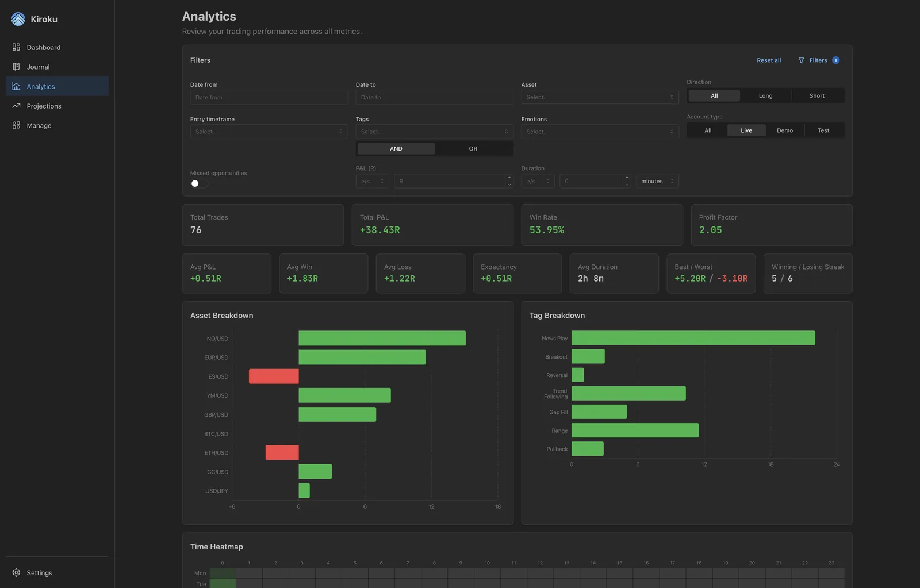The height and width of the screenshot is (588, 920).
Task: Click the News Play bar in Tag Breakdown
Action: (693, 338)
